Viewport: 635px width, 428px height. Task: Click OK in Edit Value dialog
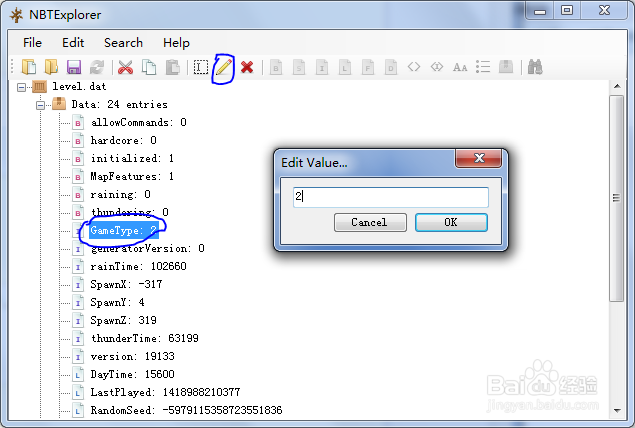(x=451, y=222)
